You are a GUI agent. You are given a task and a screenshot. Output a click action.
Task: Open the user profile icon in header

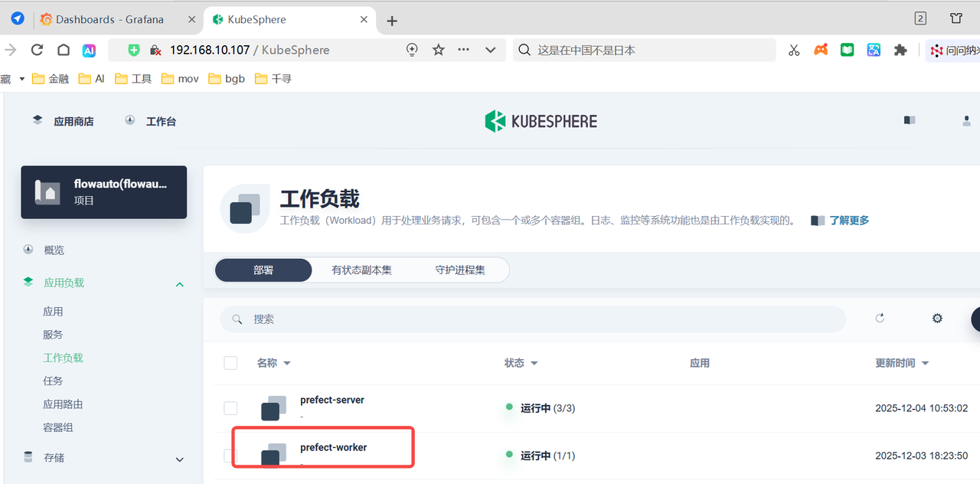point(966,120)
